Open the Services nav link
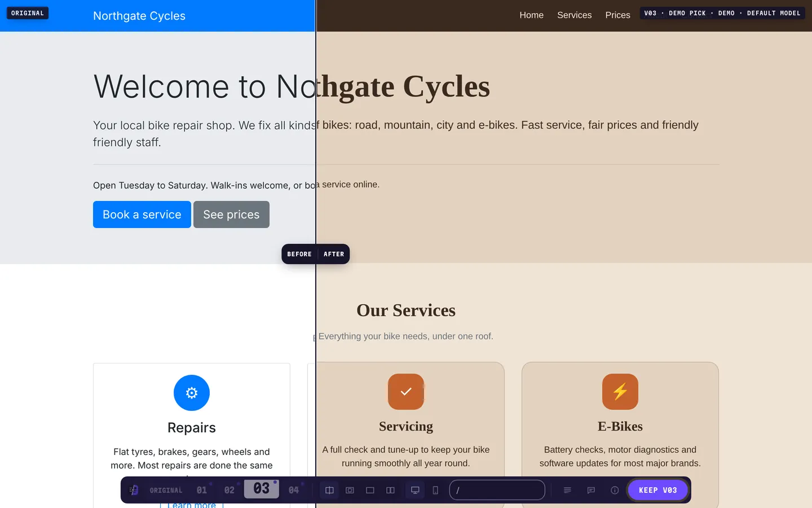This screenshot has height=508, width=812. [574, 15]
